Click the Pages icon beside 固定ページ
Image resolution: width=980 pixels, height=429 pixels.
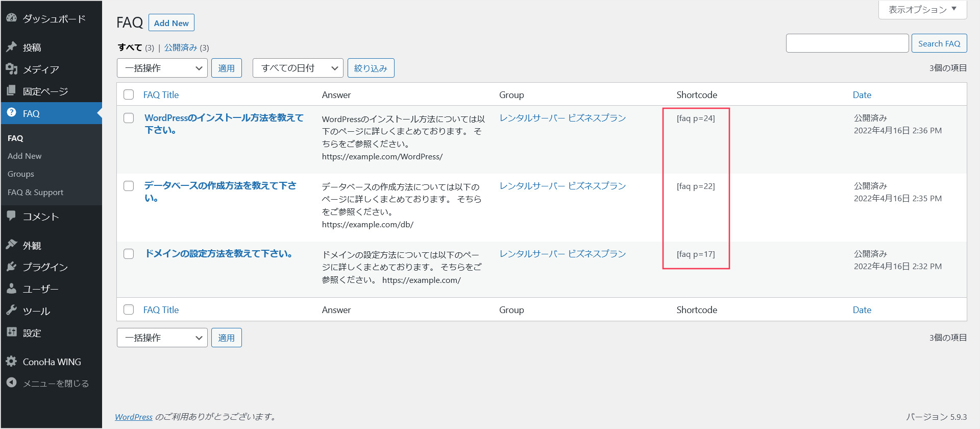(12, 91)
